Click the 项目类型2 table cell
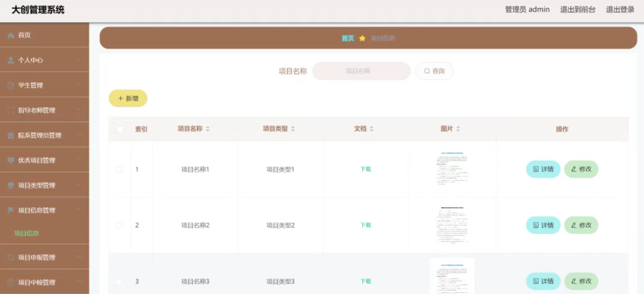 tap(280, 225)
